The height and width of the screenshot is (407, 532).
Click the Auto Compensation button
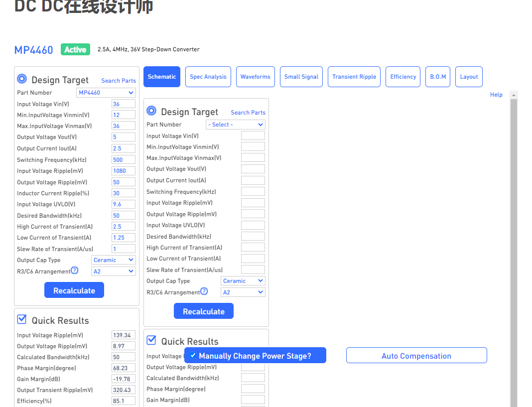(x=416, y=355)
